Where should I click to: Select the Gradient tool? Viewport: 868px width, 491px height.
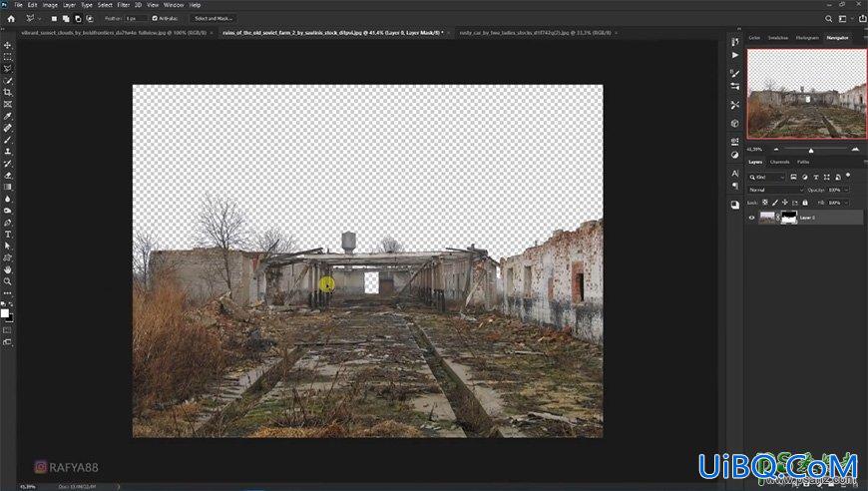pyautogui.click(x=7, y=187)
